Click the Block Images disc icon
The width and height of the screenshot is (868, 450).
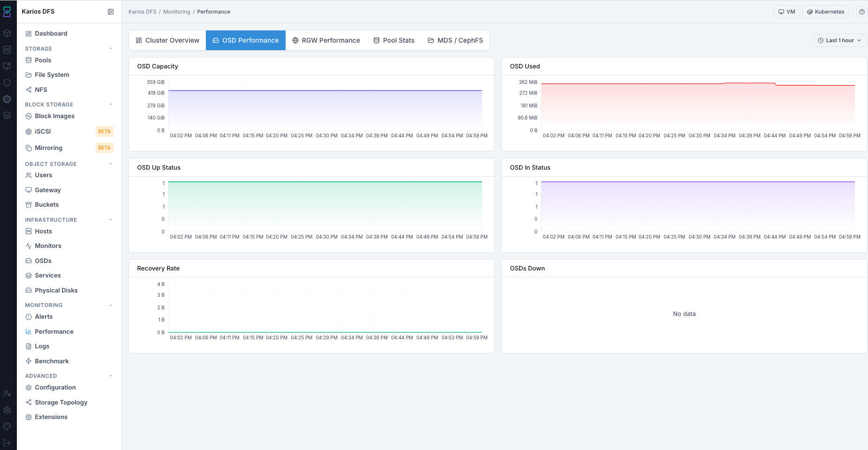(29, 116)
